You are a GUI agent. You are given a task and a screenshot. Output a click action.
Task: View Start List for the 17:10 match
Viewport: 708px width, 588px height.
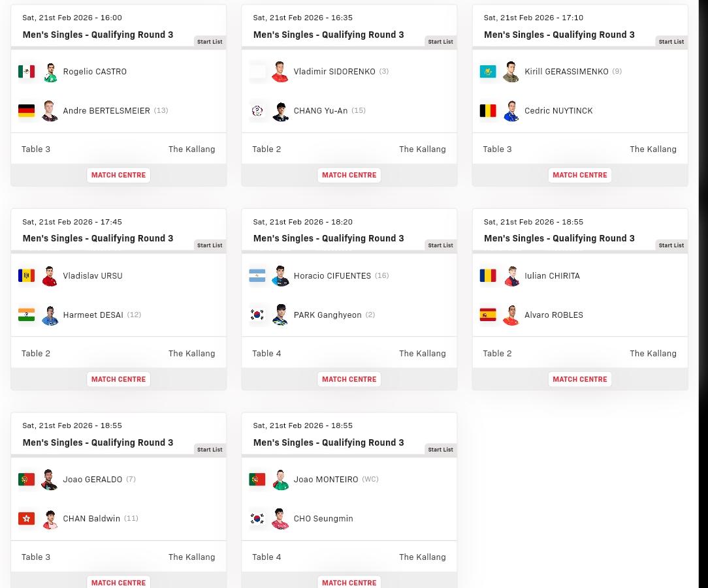pos(671,42)
